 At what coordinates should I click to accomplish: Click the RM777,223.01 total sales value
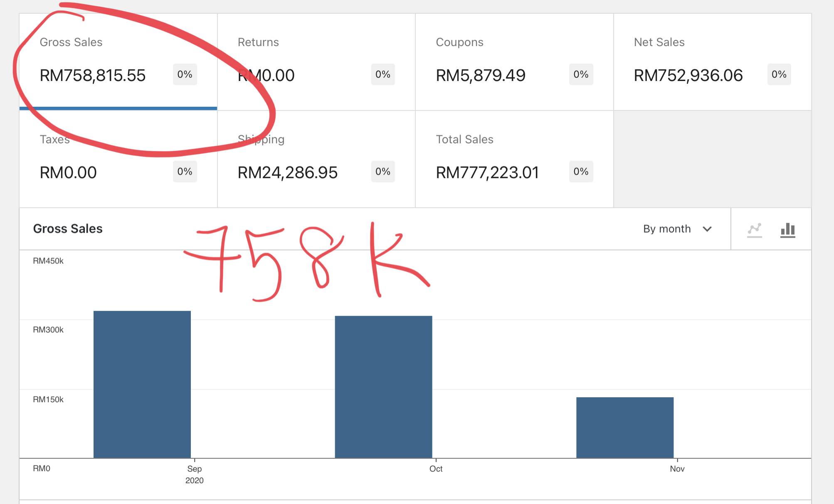pos(487,172)
